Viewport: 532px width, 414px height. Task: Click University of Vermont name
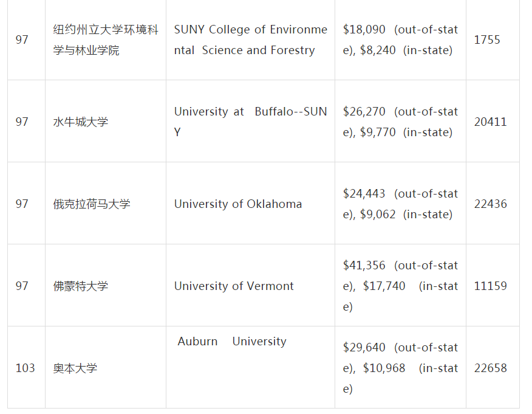pos(234,286)
